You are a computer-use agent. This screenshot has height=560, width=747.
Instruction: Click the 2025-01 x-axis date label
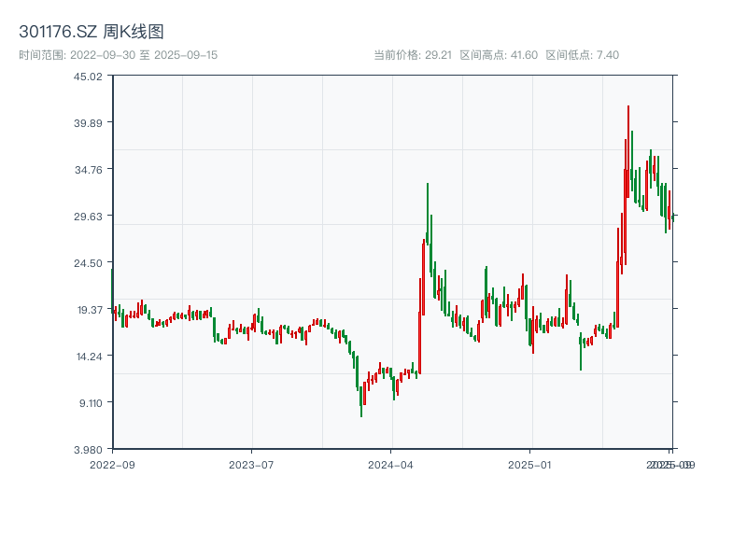(530, 464)
